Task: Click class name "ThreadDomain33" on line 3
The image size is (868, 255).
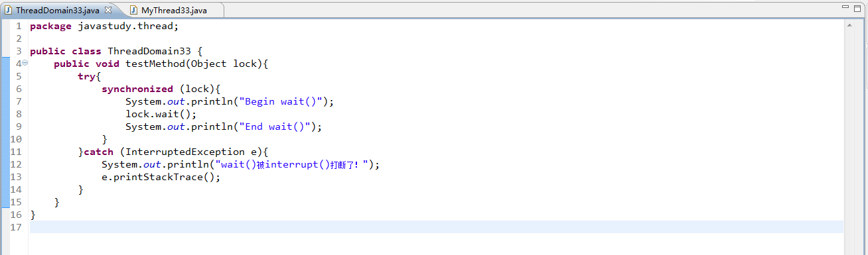Action: (x=149, y=51)
